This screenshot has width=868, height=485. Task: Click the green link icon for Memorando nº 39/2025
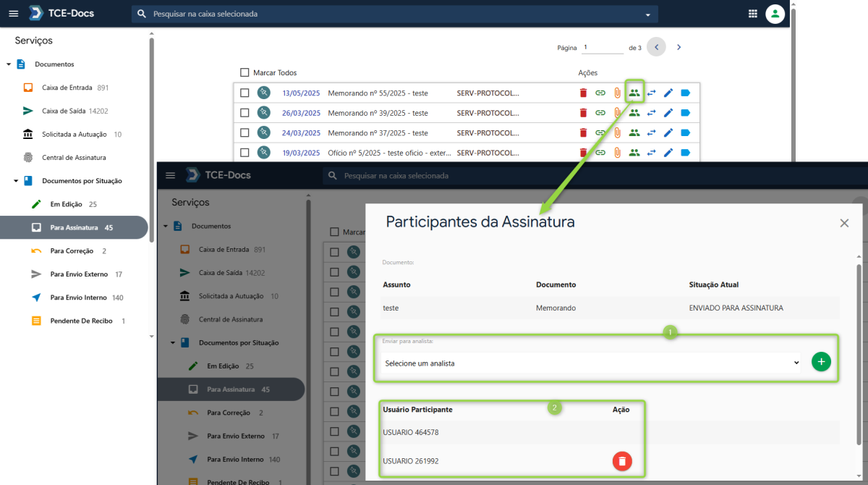coord(600,113)
